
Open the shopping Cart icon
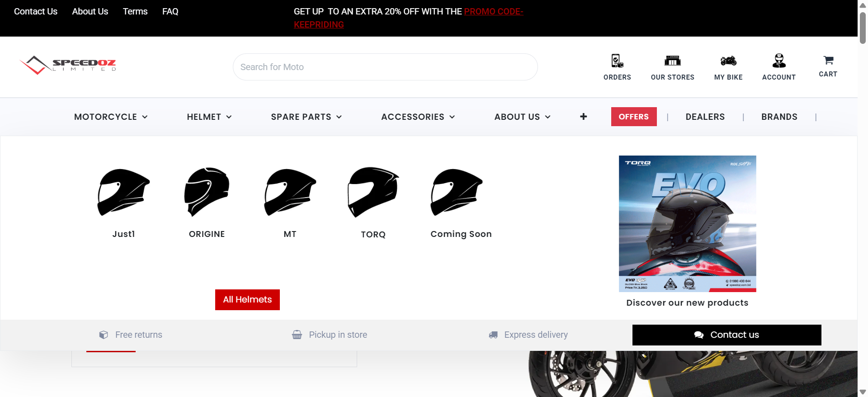tap(828, 60)
